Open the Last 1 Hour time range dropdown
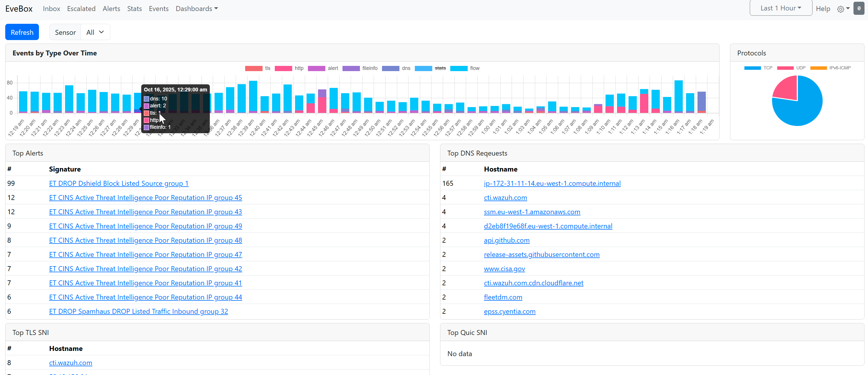The image size is (868, 375). (x=780, y=8)
